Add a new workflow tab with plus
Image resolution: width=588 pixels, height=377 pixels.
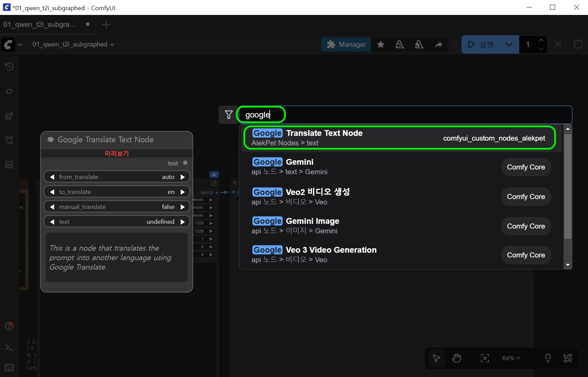pos(106,24)
